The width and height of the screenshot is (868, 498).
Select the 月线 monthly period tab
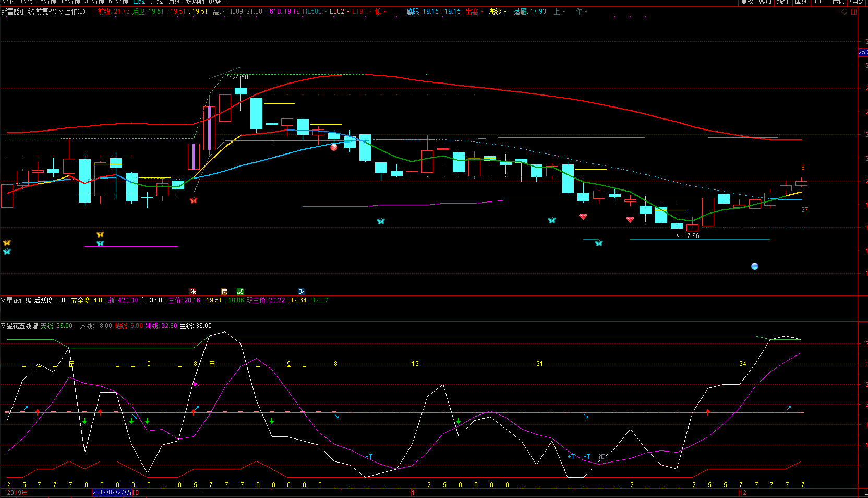(x=174, y=2)
